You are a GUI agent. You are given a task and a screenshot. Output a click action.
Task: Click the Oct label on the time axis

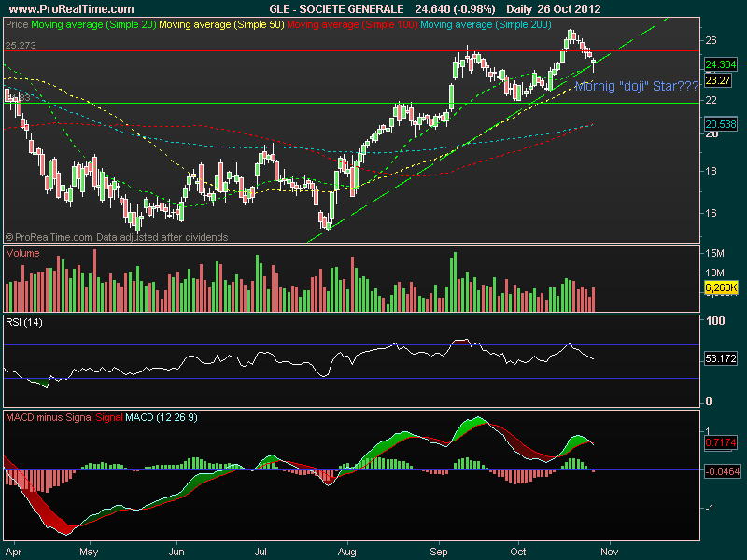pyautogui.click(x=518, y=552)
